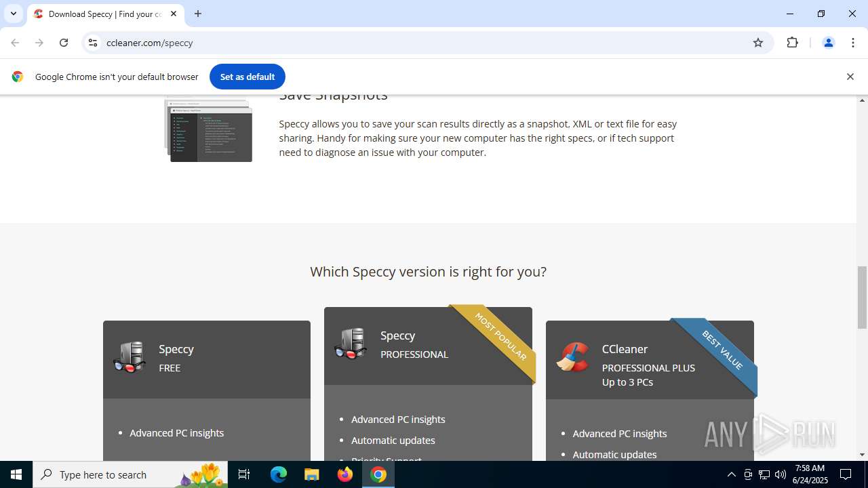Click the Save Snapshots description paragraph
Viewport: 868px width, 488px height.
tap(478, 138)
